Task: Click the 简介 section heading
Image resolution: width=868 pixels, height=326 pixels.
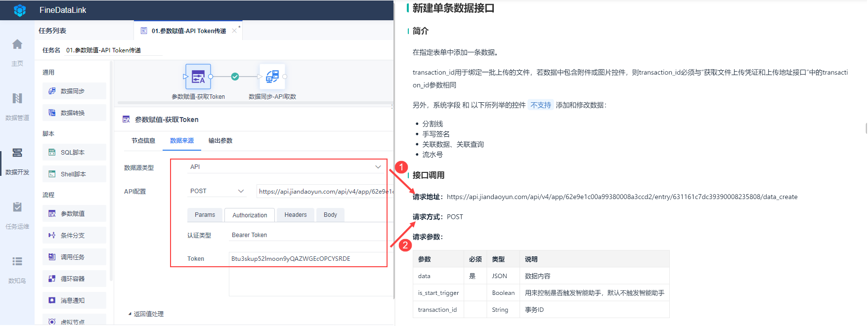Action: point(421,31)
